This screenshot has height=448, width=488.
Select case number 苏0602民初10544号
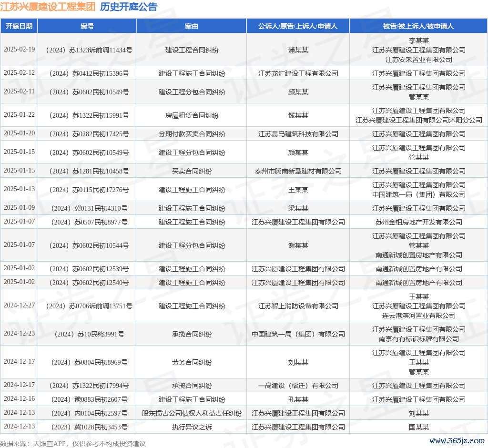click(89, 245)
